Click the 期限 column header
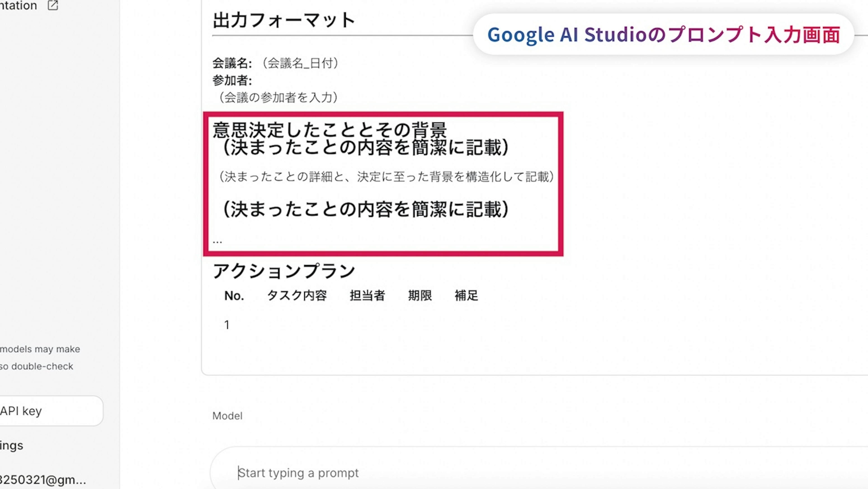This screenshot has height=489, width=868. tap(420, 296)
